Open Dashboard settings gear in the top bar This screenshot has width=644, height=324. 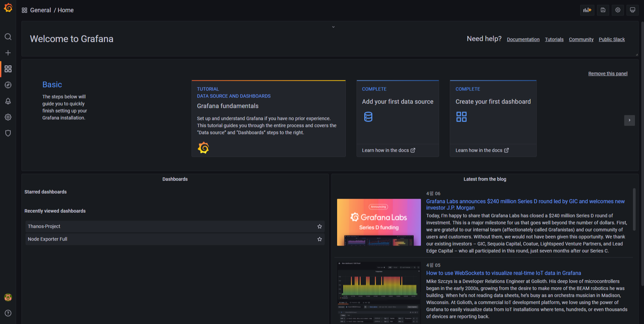click(x=618, y=10)
